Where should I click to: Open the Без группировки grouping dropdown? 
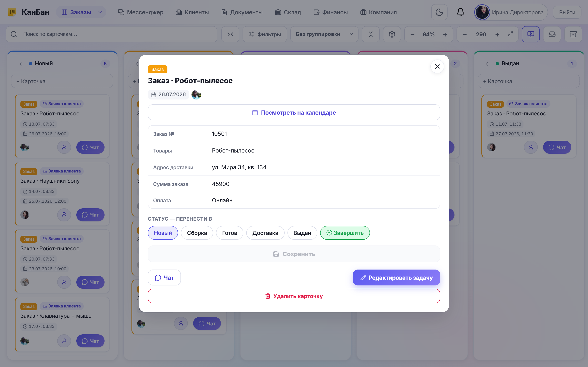pyautogui.click(x=324, y=34)
